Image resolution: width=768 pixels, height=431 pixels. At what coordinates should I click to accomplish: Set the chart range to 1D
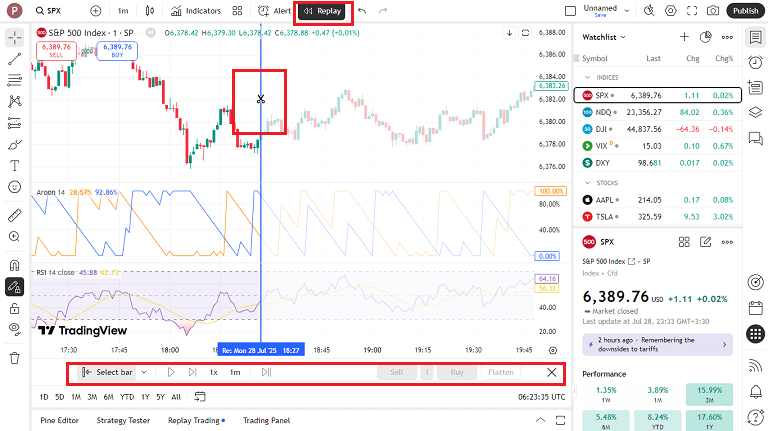click(x=44, y=397)
